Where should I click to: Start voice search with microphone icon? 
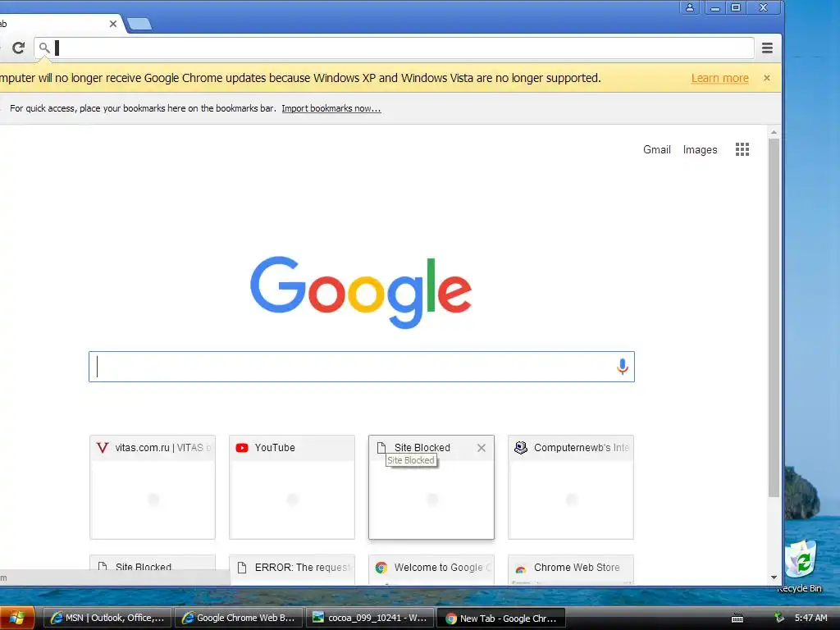tap(622, 367)
